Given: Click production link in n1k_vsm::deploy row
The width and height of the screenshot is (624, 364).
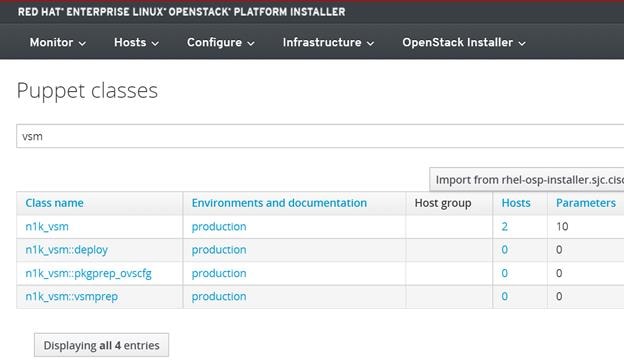Looking at the screenshot, I should [219, 250].
